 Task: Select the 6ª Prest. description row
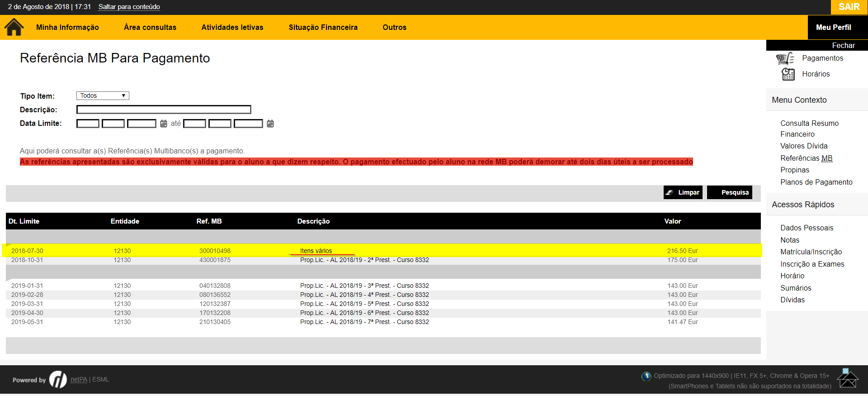pyautogui.click(x=364, y=313)
